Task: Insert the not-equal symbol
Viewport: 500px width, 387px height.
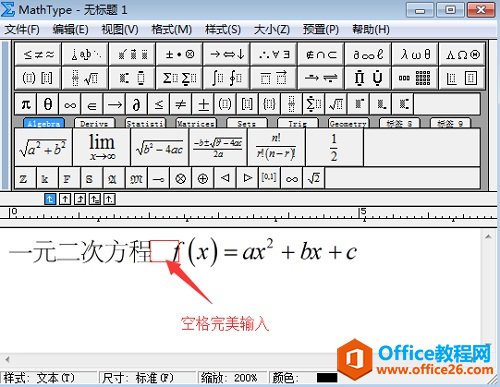Action: coord(181,105)
